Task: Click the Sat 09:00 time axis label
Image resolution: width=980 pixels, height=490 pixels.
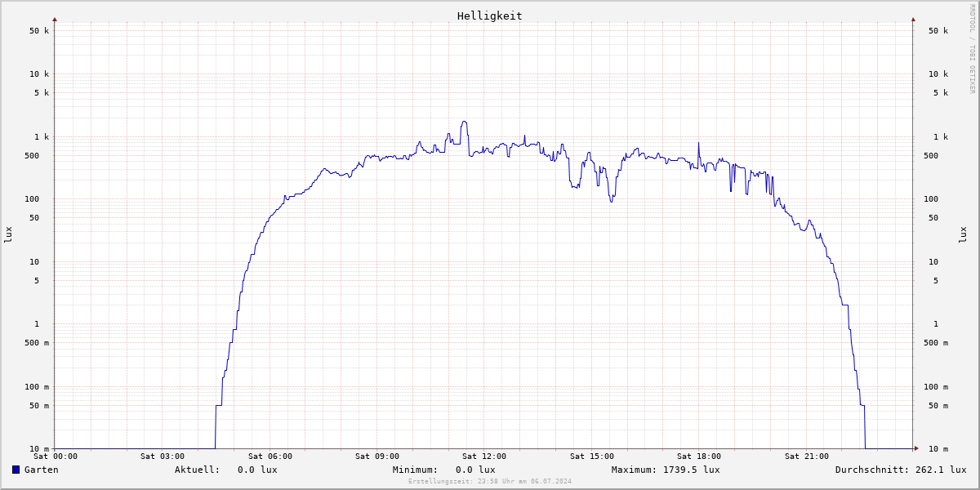Action: (x=377, y=457)
